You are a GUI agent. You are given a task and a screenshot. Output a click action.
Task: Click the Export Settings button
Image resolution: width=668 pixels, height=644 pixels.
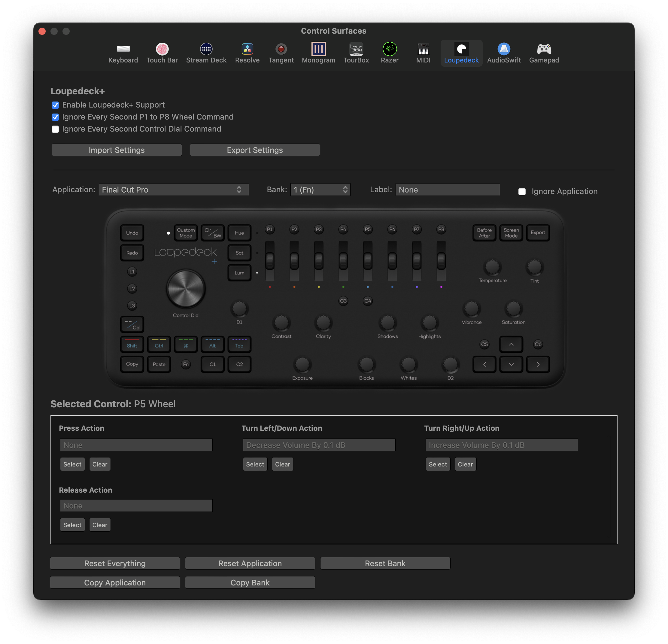[255, 150]
